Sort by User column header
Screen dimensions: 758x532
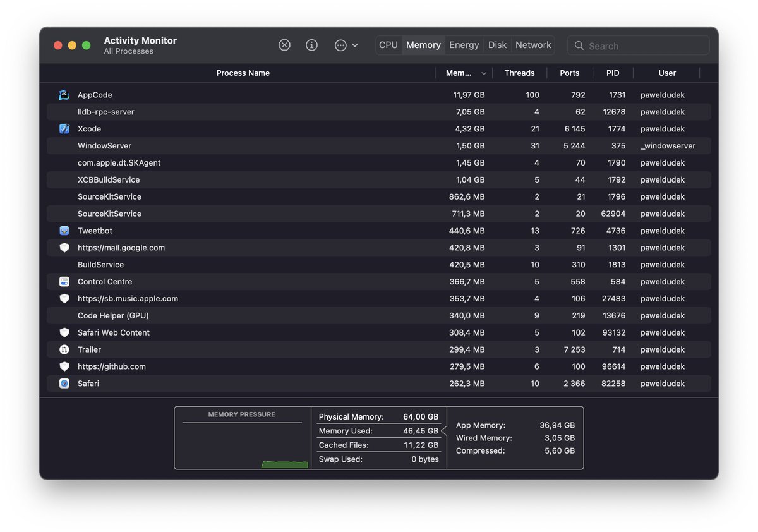(x=667, y=73)
